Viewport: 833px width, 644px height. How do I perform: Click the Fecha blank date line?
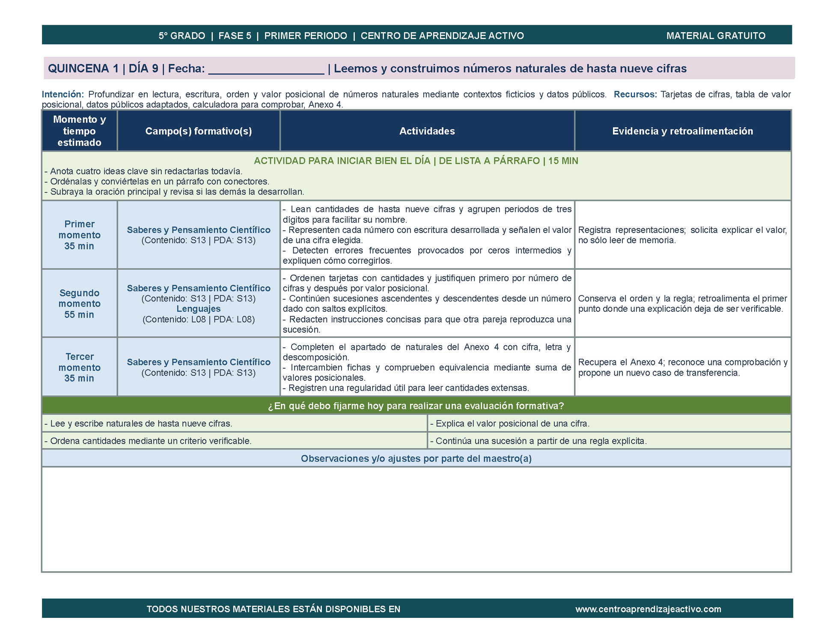click(266, 69)
